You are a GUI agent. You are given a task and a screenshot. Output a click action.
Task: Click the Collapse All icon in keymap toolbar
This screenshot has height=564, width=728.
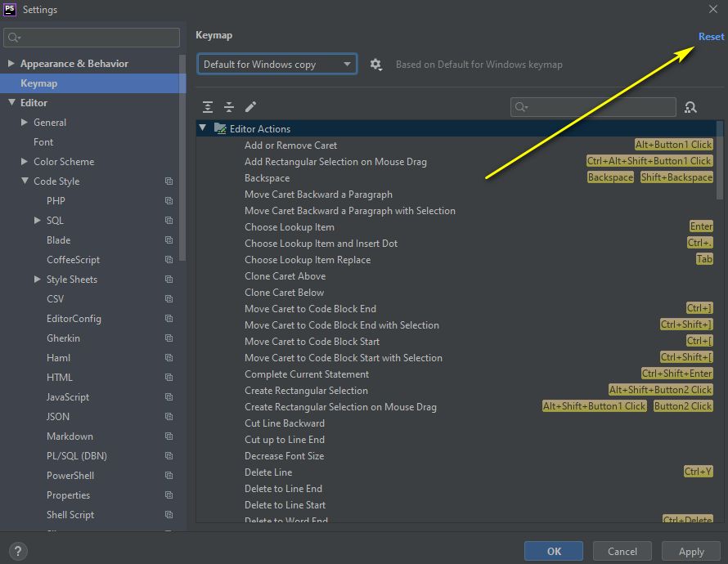(x=229, y=107)
